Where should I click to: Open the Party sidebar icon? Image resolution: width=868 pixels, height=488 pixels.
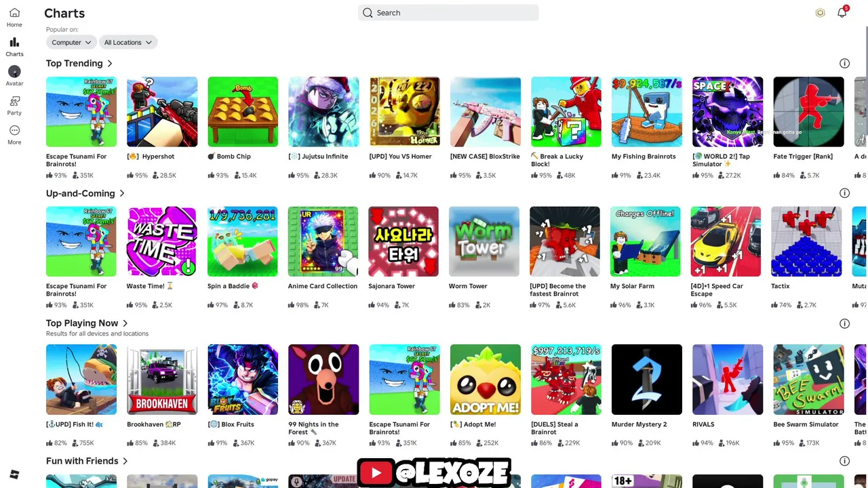[x=14, y=101]
